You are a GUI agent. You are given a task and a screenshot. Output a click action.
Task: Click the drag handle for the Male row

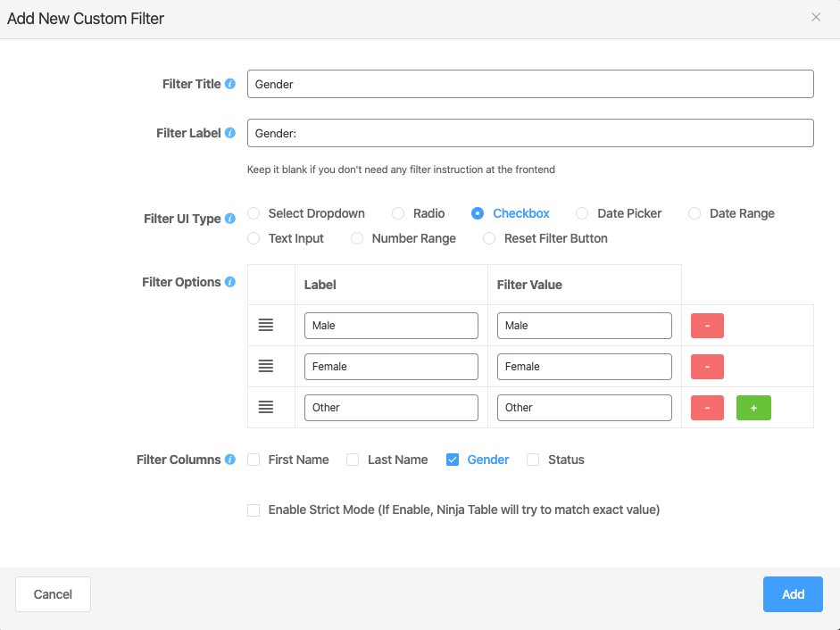point(265,325)
